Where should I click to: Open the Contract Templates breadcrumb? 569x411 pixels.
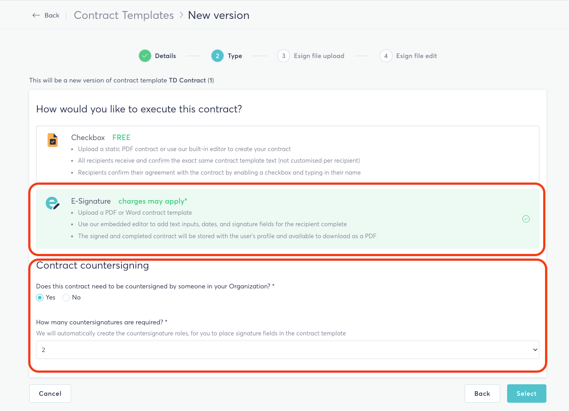[x=124, y=15]
